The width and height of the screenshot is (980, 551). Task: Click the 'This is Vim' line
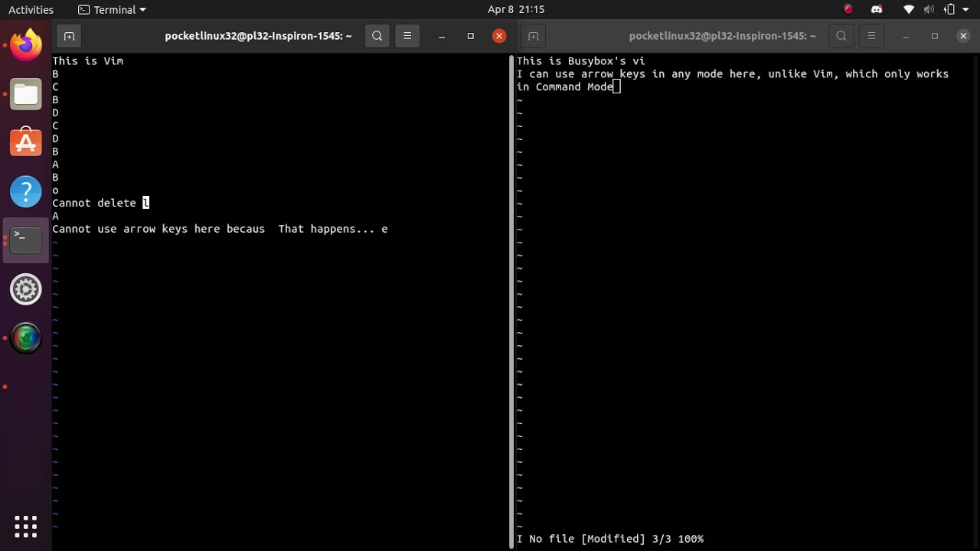point(88,60)
